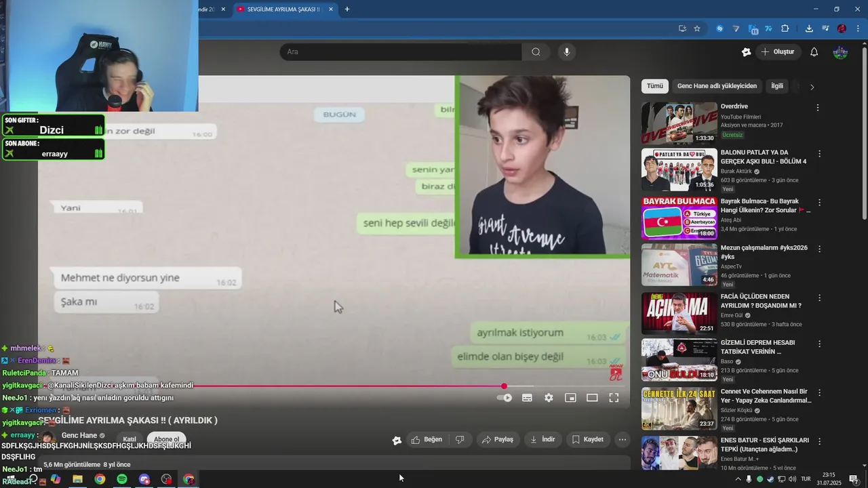Screen dimensions: 868x488
Task: Show hidden system tray icons chevron
Action: pos(738,479)
